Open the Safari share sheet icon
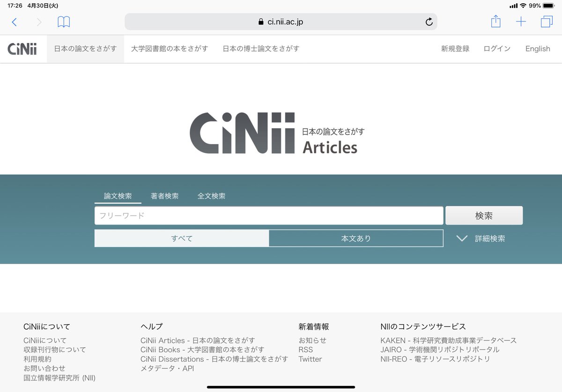This screenshot has height=392, width=562. pos(496,22)
